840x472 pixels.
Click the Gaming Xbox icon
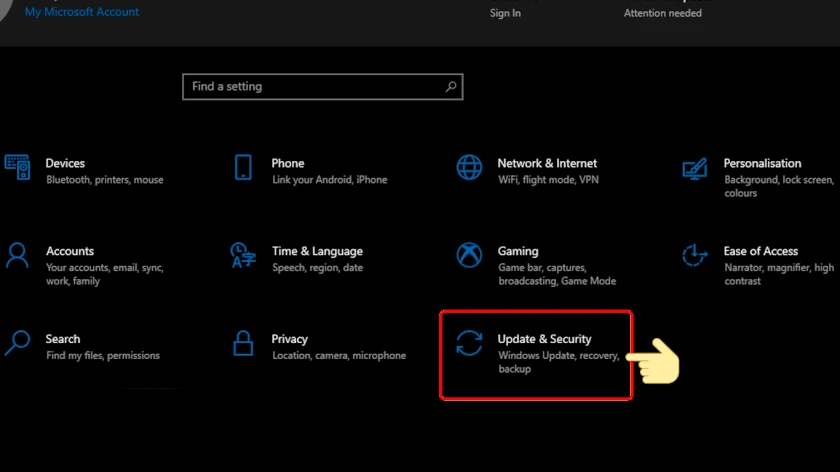pos(469,255)
